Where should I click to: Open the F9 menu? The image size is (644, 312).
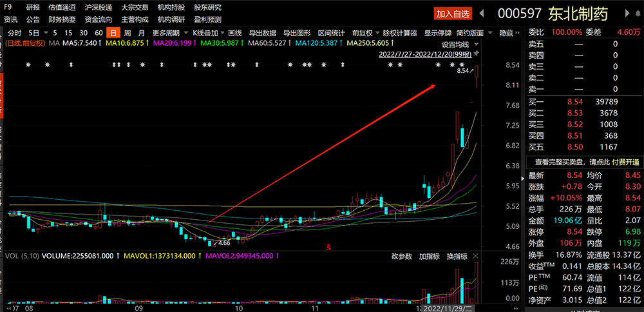click(x=7, y=7)
